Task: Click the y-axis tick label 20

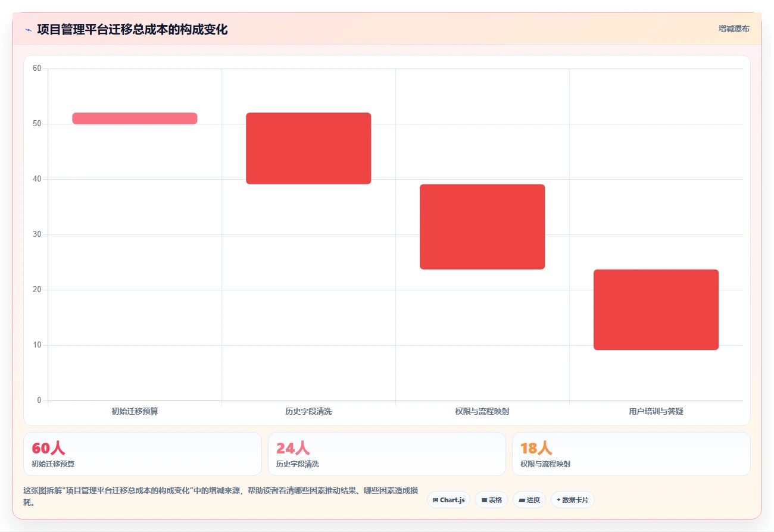Action: pos(37,290)
